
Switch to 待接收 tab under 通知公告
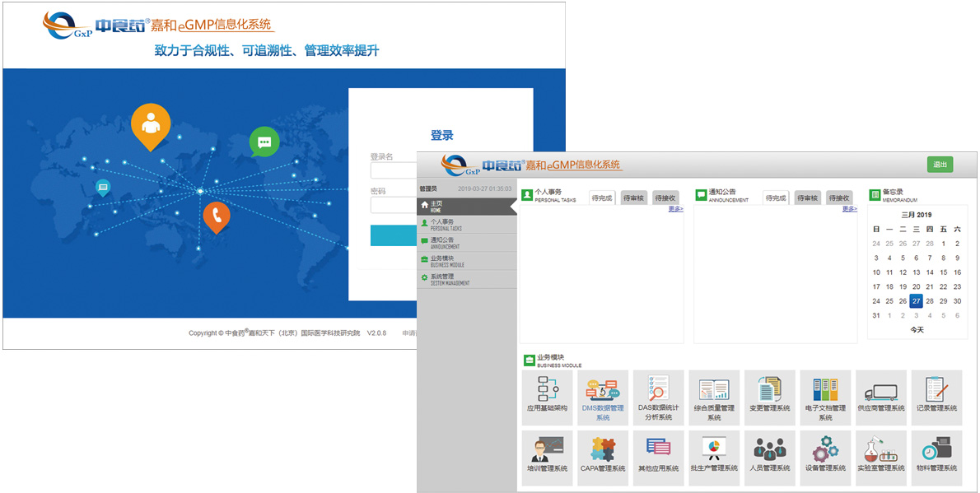point(839,198)
